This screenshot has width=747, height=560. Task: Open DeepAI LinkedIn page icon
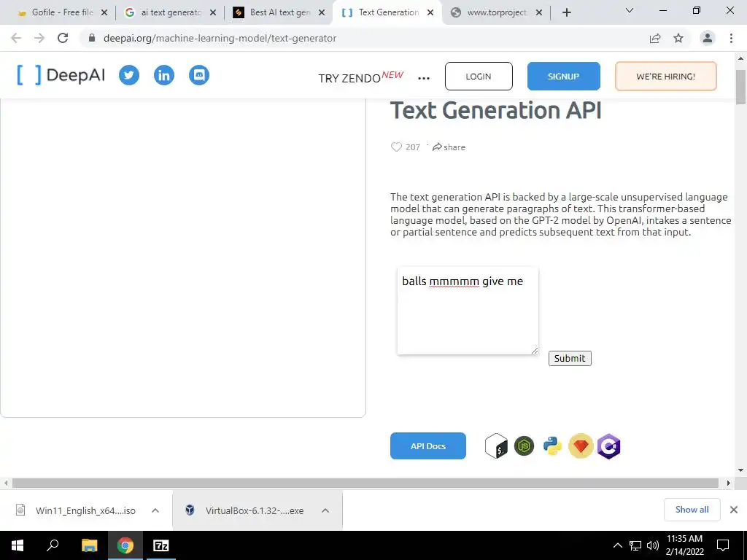pos(164,75)
